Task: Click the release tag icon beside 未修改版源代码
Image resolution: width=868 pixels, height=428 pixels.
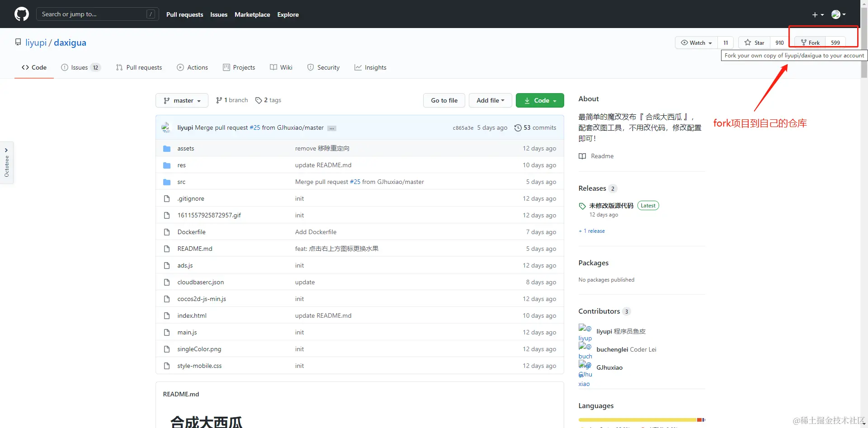Action: pyautogui.click(x=582, y=206)
